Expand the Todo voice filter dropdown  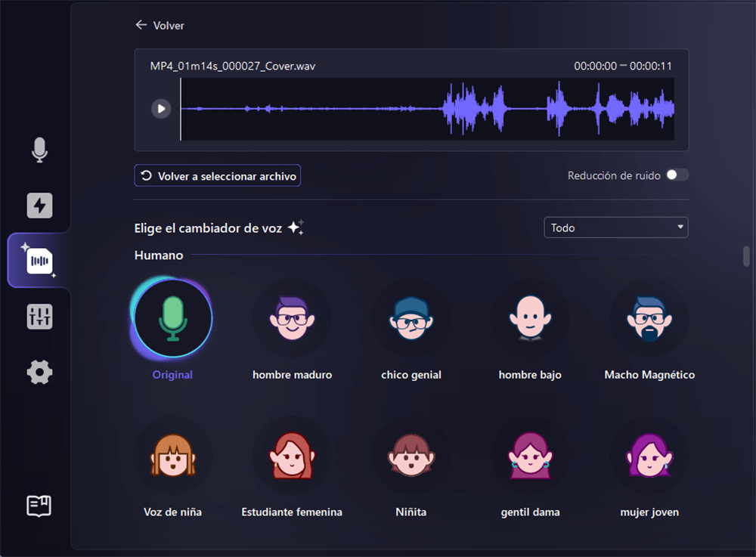615,227
